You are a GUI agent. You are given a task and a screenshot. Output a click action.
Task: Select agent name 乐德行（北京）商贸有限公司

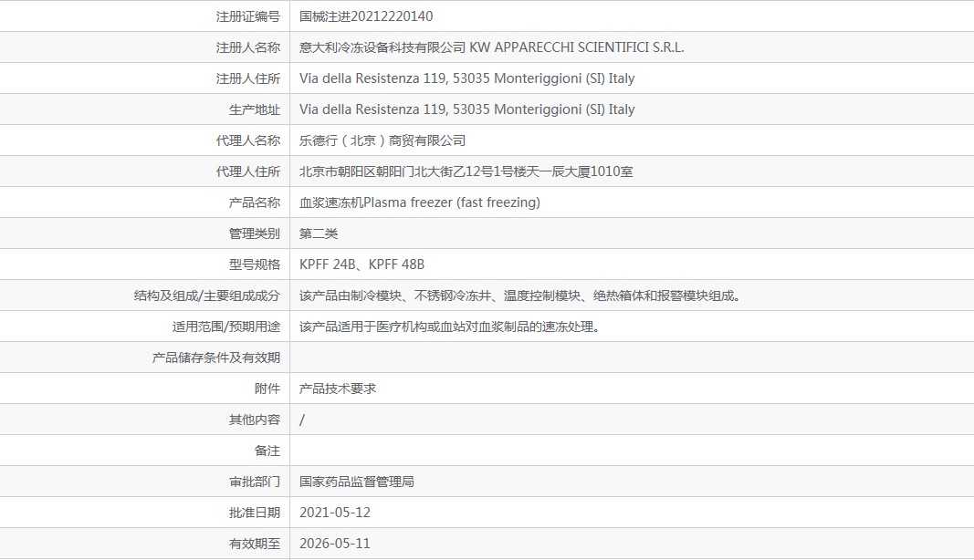pyautogui.click(x=382, y=140)
